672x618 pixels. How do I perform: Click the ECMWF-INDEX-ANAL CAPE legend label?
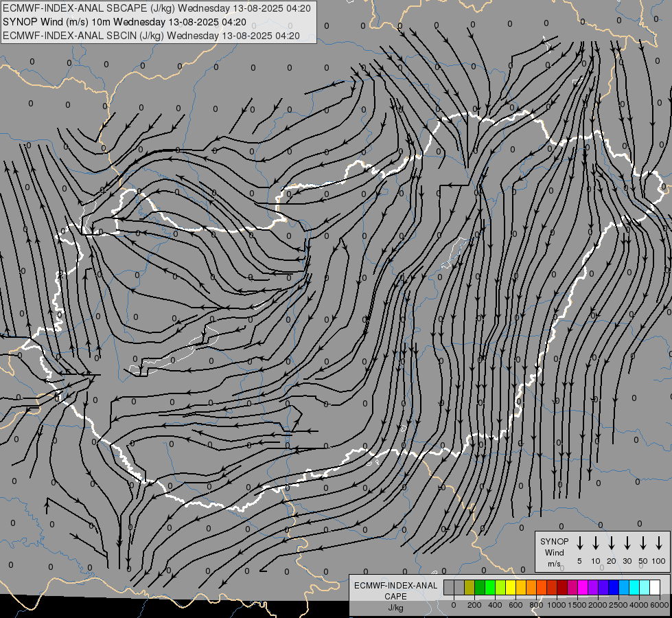(x=395, y=591)
